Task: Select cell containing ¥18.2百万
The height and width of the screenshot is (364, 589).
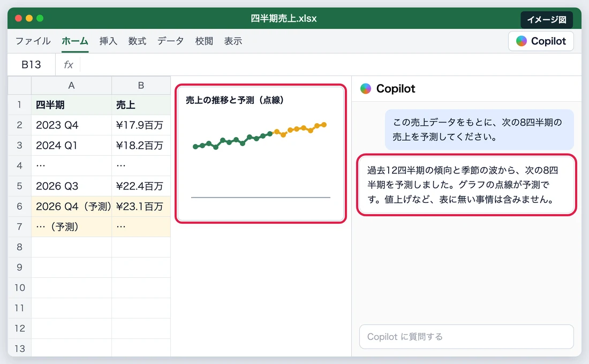Action: click(x=141, y=145)
